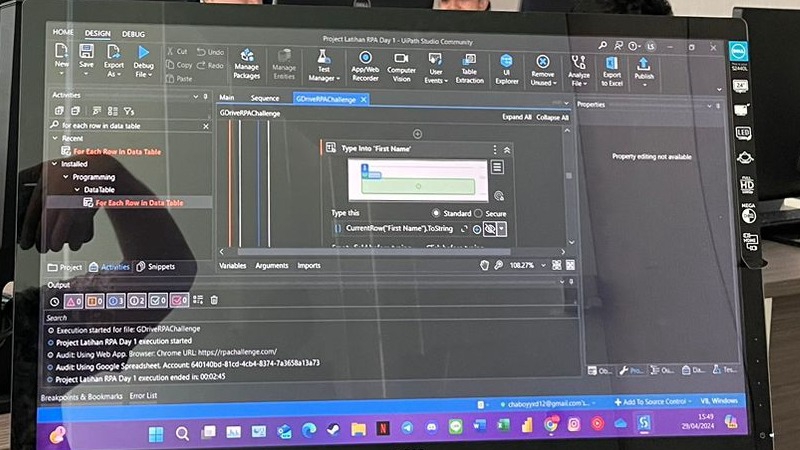Toggle trace filter showing 2
This screenshot has width=800, height=450.
[x=136, y=301]
